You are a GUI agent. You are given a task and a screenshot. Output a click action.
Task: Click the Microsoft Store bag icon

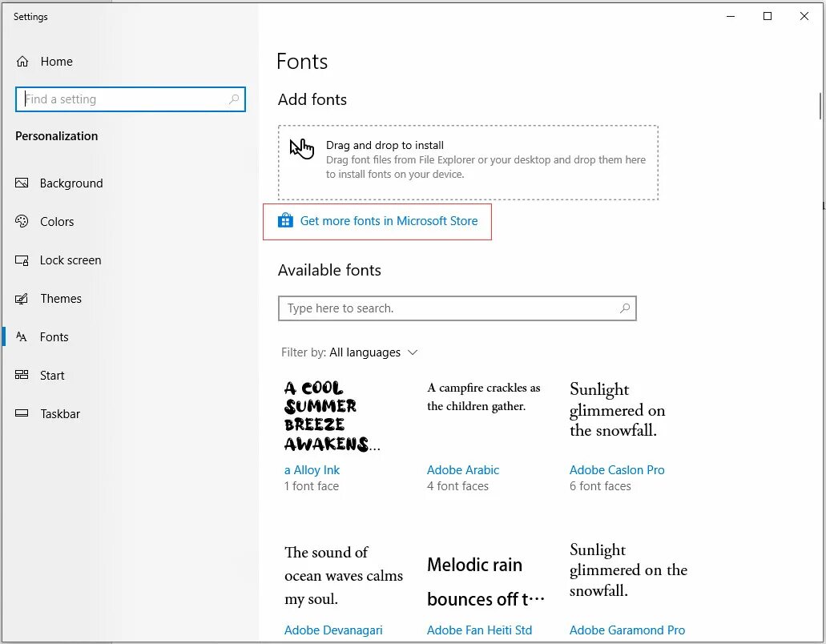coord(285,220)
